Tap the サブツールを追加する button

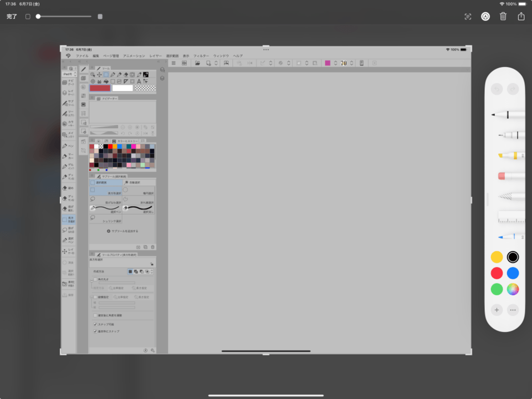123,231
